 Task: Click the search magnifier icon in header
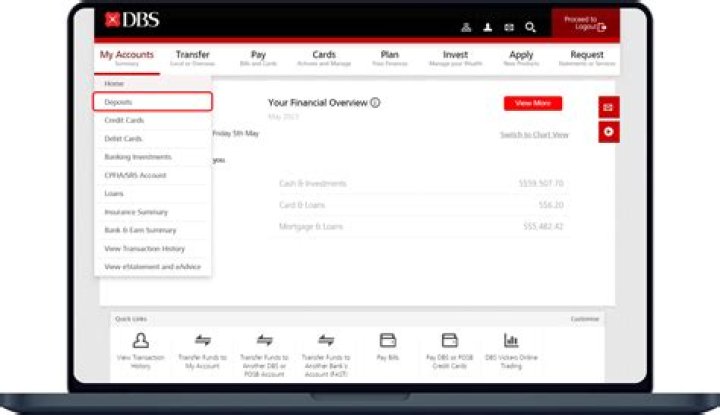(531, 27)
